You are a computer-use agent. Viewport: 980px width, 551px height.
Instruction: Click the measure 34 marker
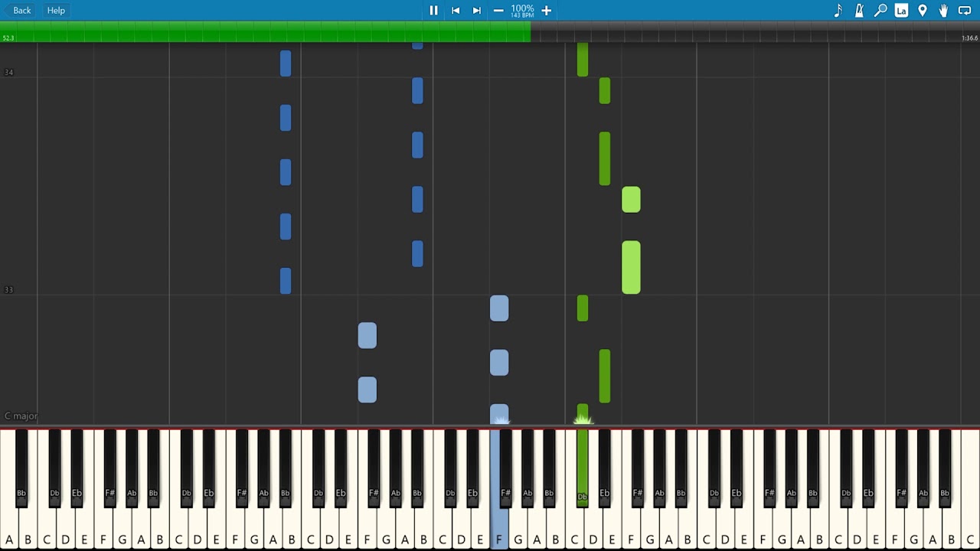point(8,73)
